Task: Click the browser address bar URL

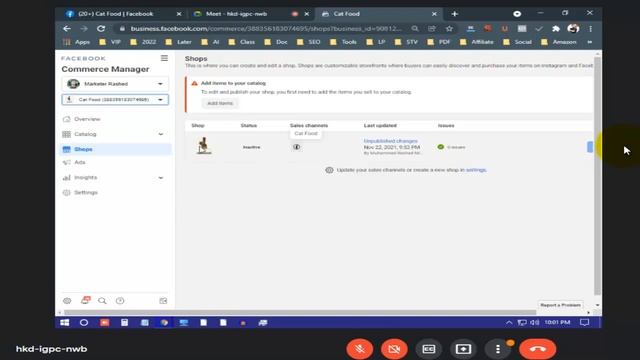Action: [x=266, y=29]
